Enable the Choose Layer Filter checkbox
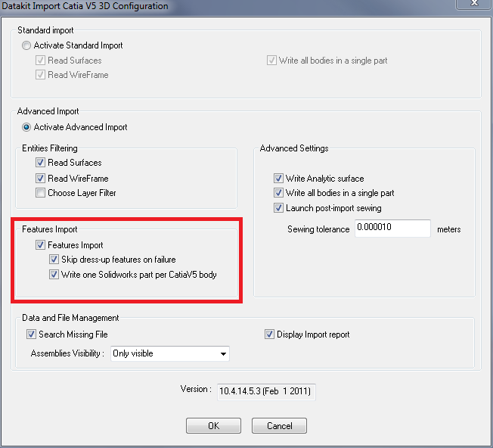Viewport: 493px width, 448px height. click(x=40, y=193)
